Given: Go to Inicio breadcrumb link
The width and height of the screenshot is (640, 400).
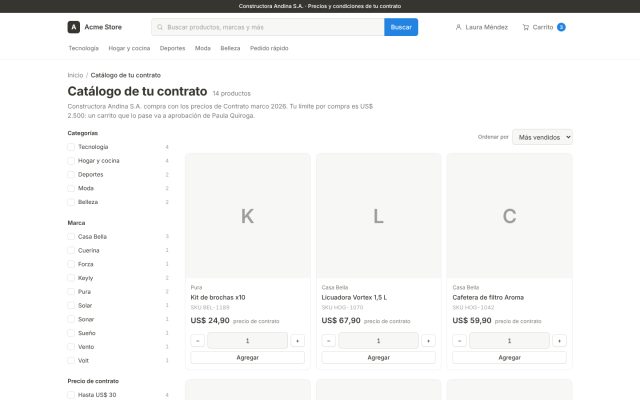Looking at the screenshot, I should (76, 75).
